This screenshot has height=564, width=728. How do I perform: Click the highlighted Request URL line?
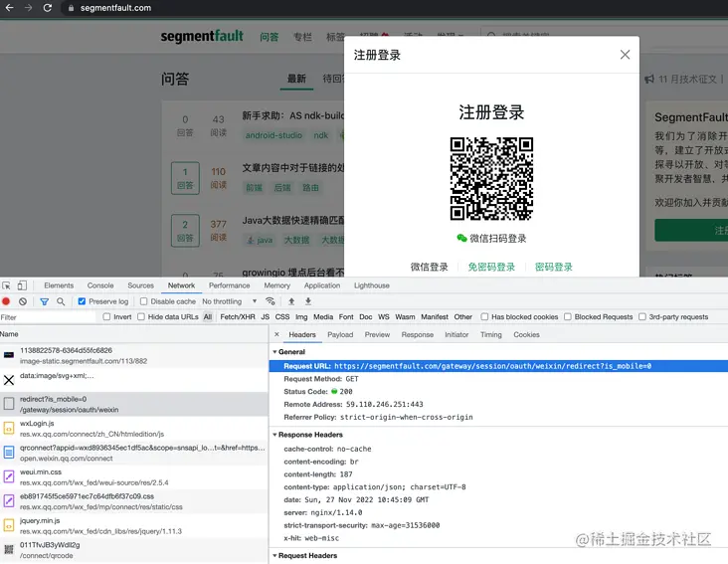498,366
